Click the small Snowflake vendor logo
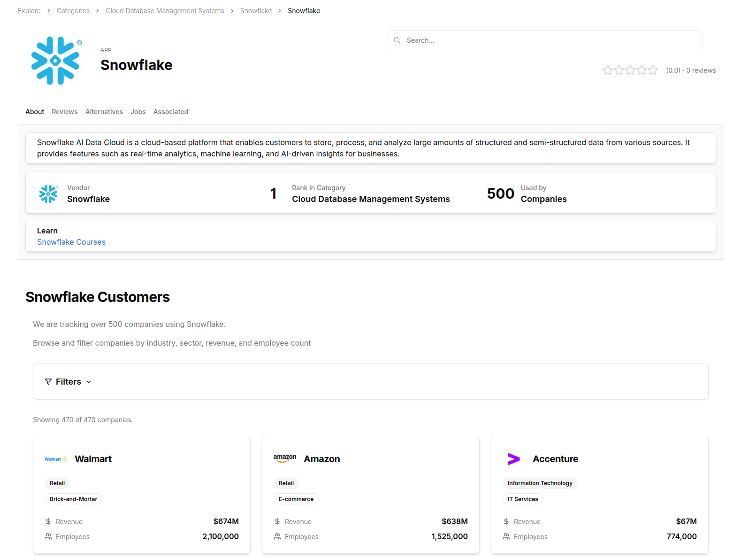 48,193
